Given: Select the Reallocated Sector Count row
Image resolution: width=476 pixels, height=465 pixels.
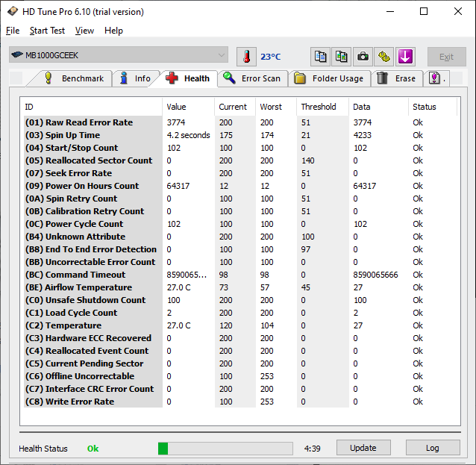Looking at the screenshot, I should click(x=240, y=160).
